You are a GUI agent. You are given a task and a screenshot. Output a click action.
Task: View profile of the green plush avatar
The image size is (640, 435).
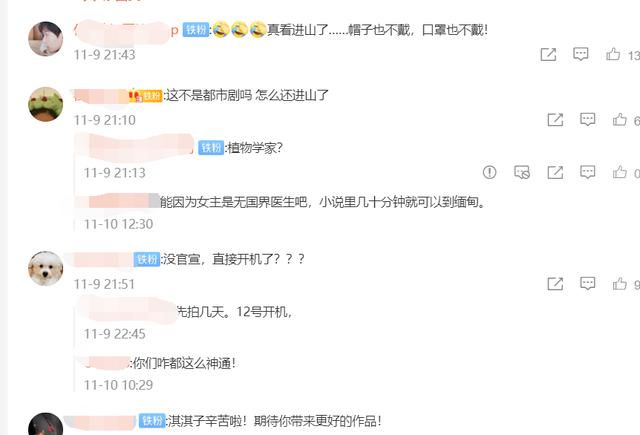46,104
